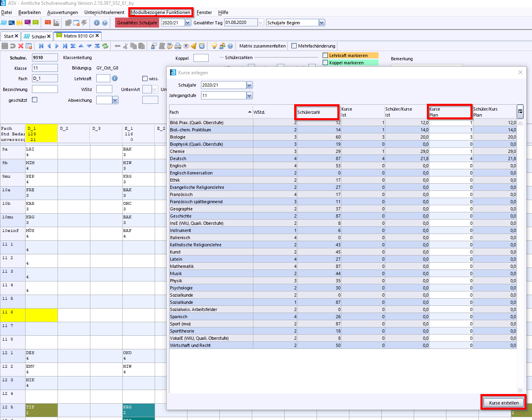Tick the wiss. checkbox
Image resolution: width=532 pixels, height=420 pixels.
coord(145,79)
